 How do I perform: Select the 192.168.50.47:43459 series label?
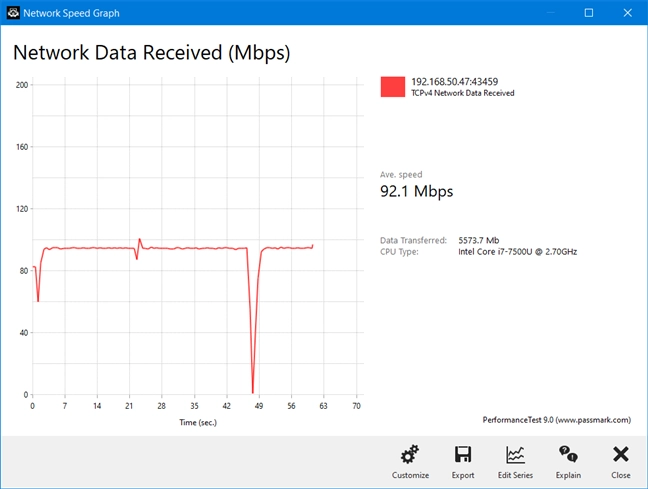coord(455,81)
